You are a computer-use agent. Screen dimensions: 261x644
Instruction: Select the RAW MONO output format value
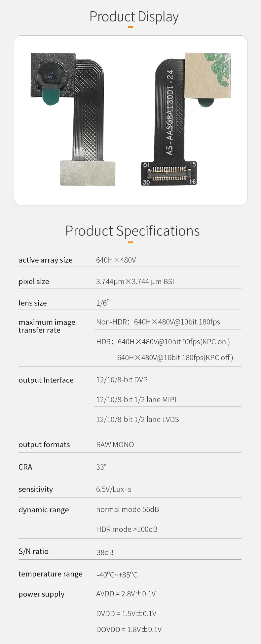pos(115,445)
